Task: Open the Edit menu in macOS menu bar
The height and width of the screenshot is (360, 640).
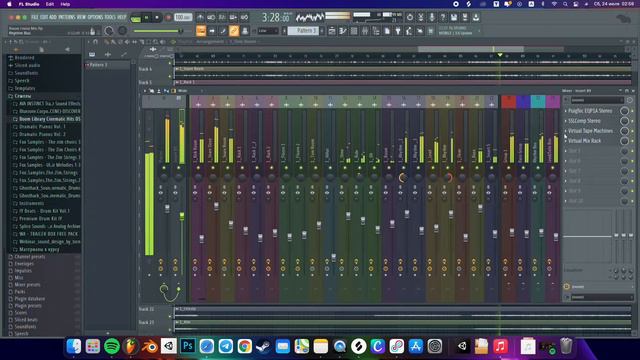Action: point(50,4)
